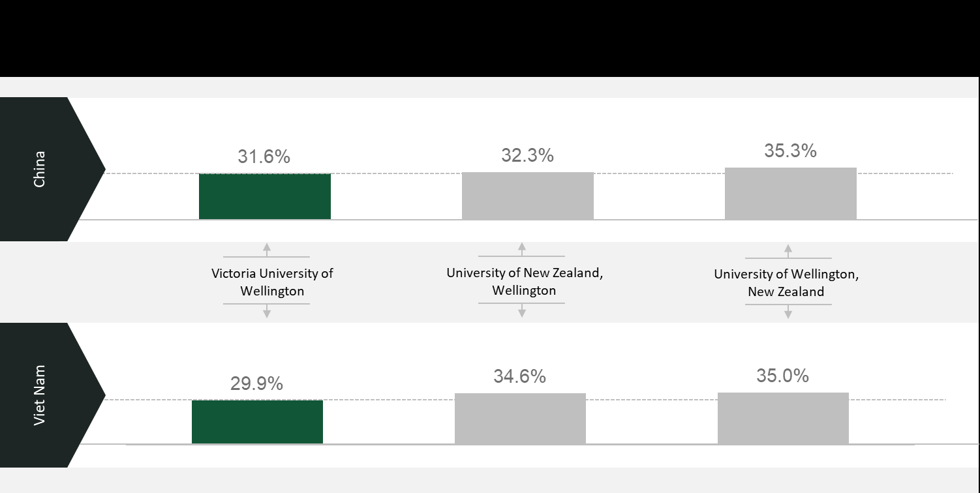
Task: Click the Victoria University of Wellington label
Action: [272, 282]
